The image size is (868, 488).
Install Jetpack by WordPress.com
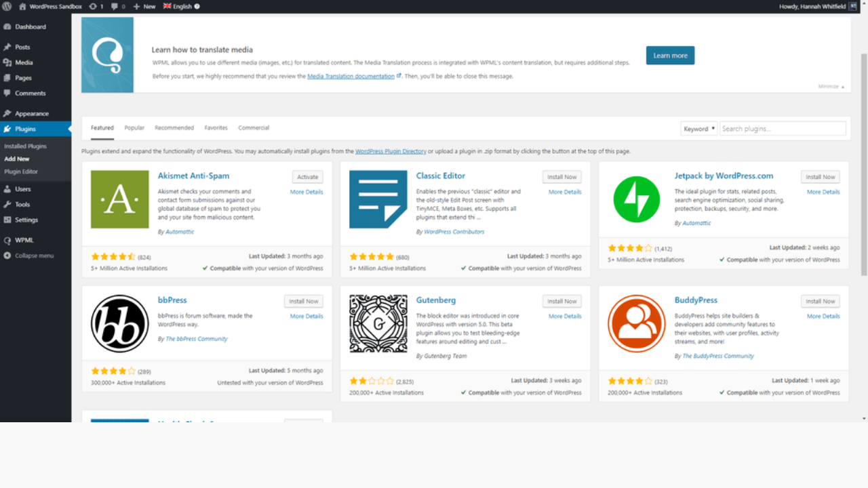tap(821, 177)
